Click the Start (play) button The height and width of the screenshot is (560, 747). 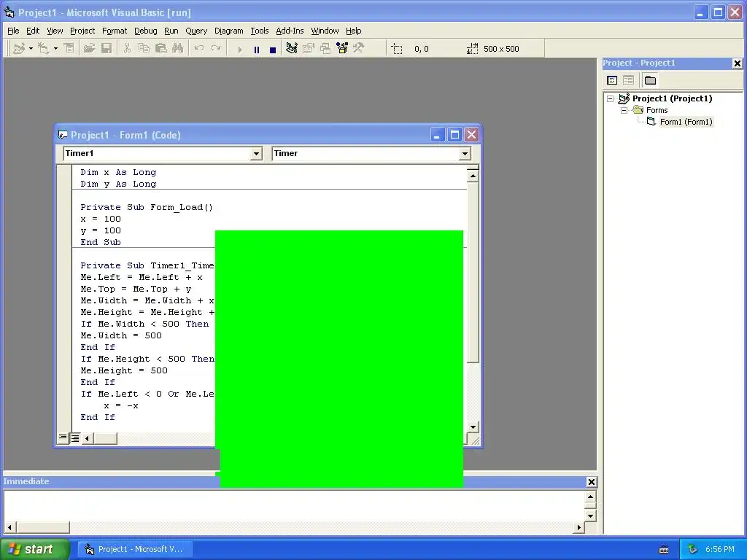tap(239, 49)
